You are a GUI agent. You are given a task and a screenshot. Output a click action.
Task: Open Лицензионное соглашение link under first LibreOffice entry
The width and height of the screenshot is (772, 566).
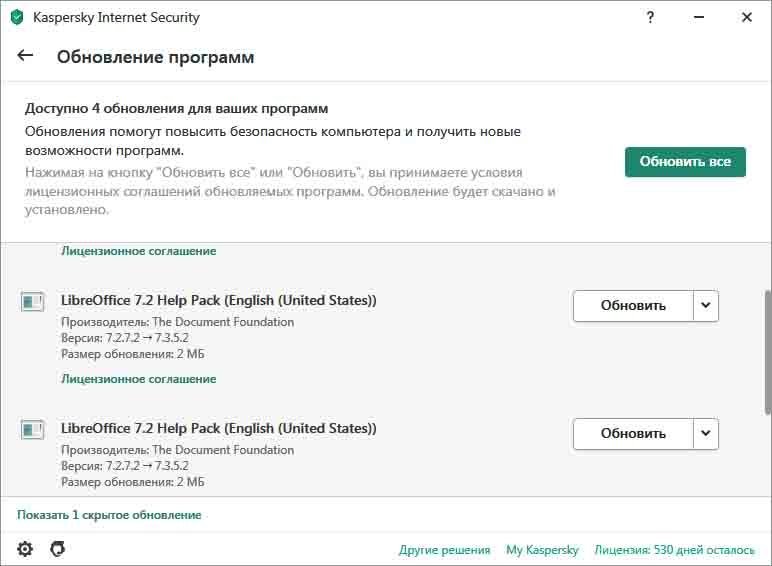coord(138,379)
